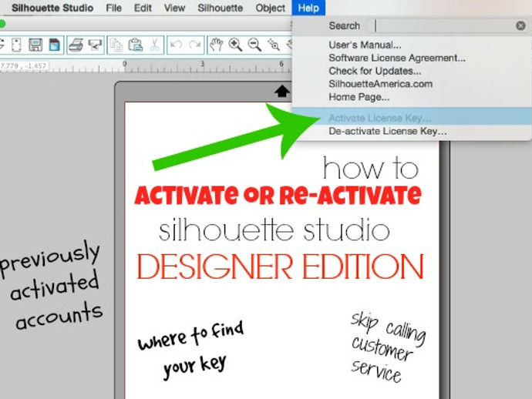
Task: Choose Activate License Key
Action: click(x=412, y=118)
